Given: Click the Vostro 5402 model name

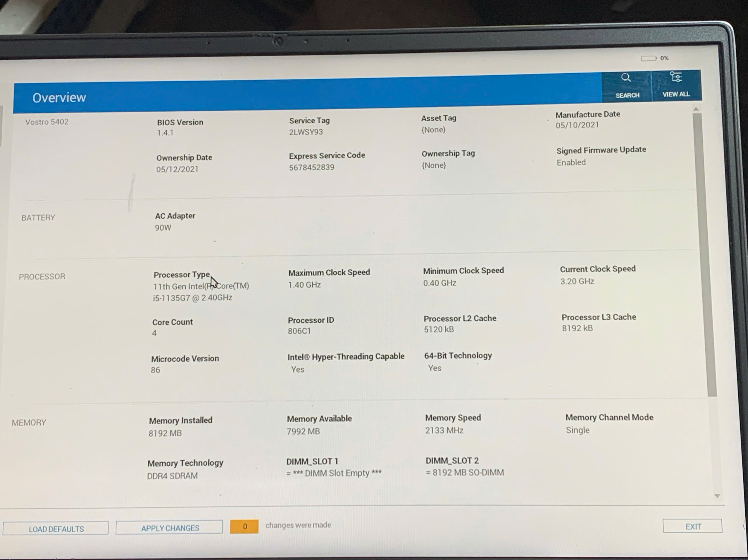Looking at the screenshot, I should click(47, 122).
